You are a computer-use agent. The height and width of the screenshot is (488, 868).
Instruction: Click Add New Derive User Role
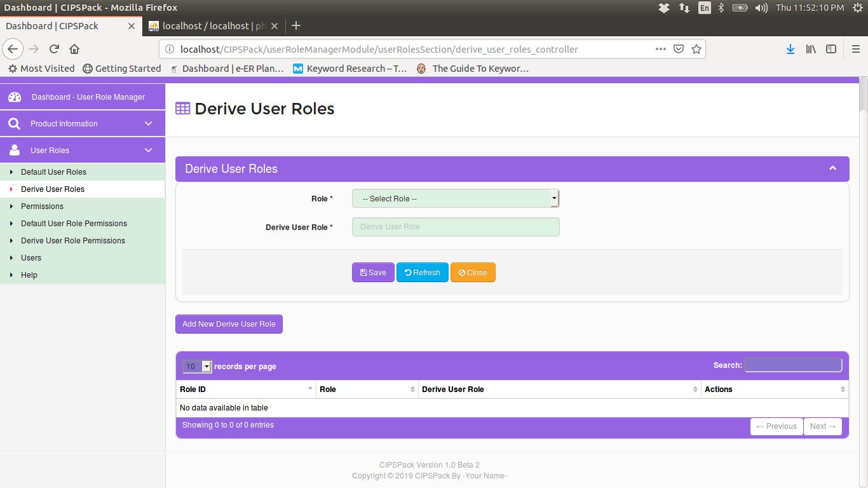[229, 324]
